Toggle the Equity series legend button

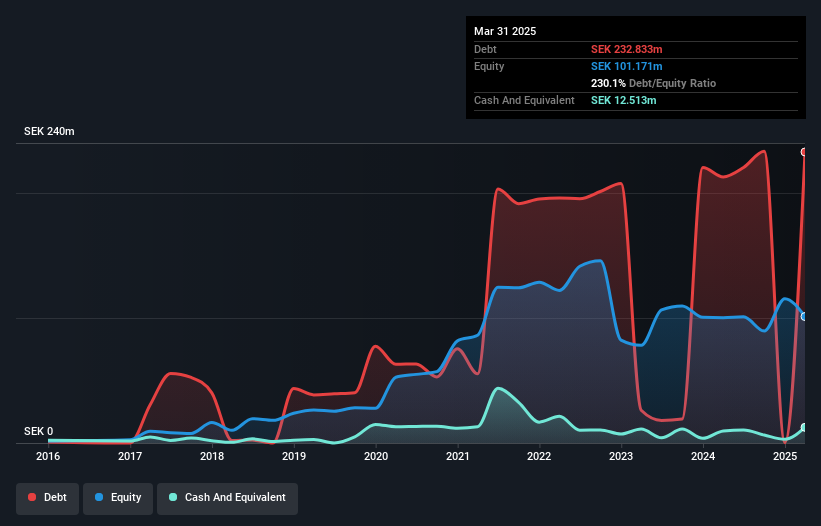(118, 498)
